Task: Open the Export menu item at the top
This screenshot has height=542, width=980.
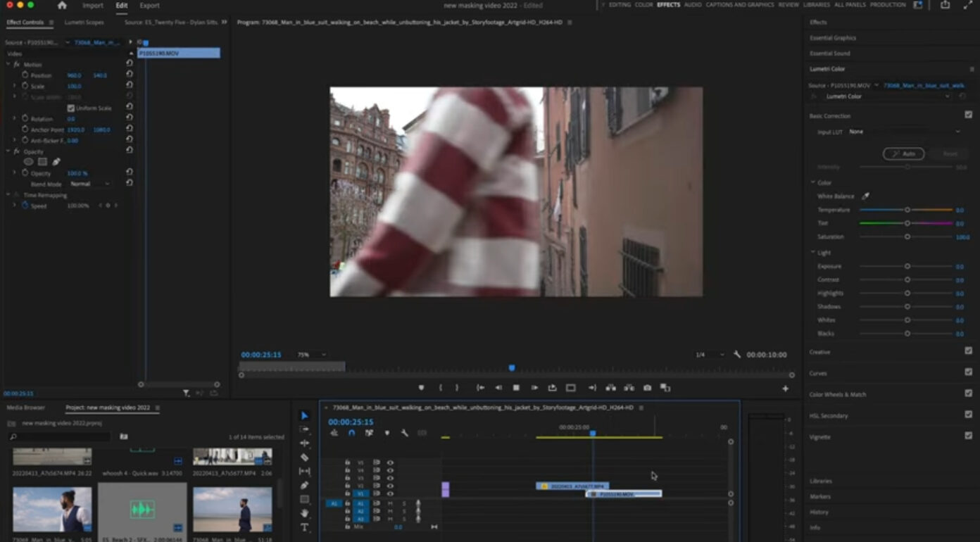Action: pos(149,6)
